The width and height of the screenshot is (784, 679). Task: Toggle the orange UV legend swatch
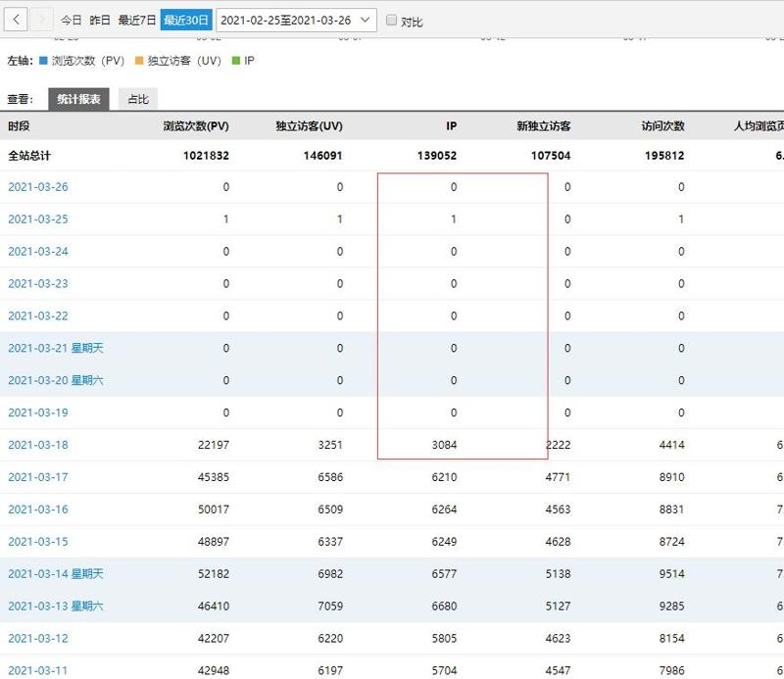pyautogui.click(x=139, y=61)
